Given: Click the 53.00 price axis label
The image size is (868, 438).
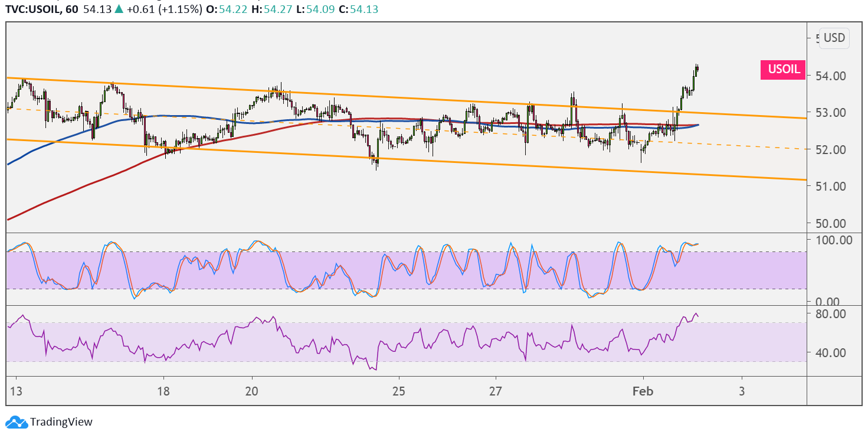Looking at the screenshot, I should coord(831,112).
